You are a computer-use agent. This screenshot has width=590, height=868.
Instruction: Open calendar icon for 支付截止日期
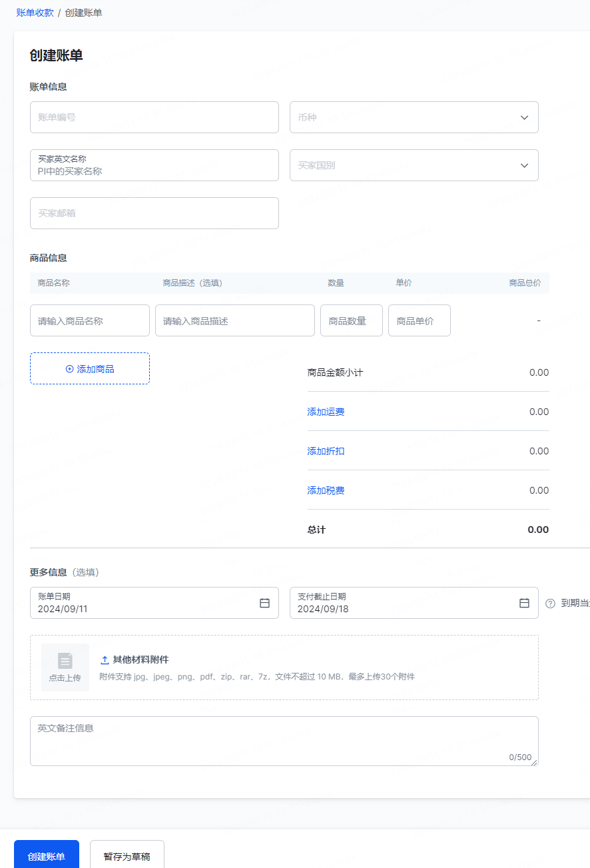coord(524,603)
